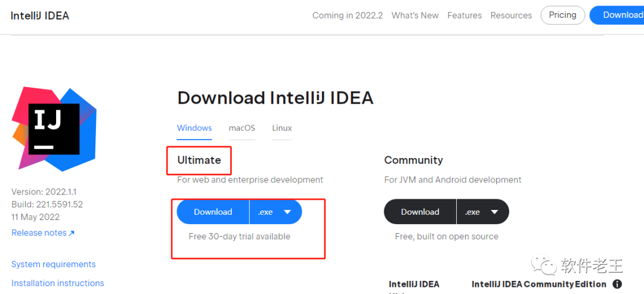Screen dimensions: 644x294
Task: Click the Free 30-day trial available text
Action: point(240,237)
